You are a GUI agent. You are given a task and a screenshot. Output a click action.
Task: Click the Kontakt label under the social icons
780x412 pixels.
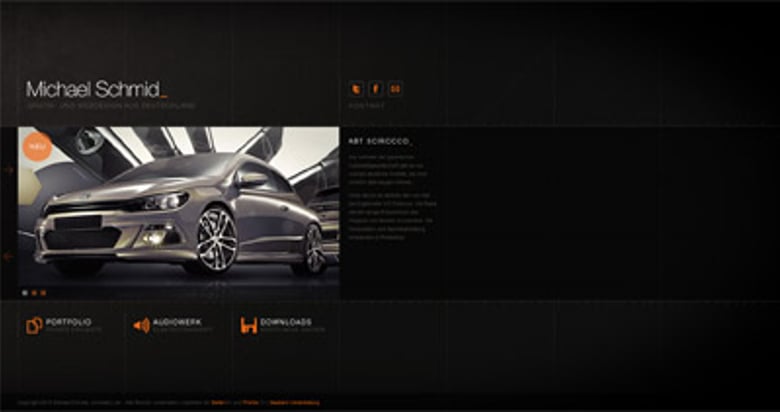click(x=366, y=105)
